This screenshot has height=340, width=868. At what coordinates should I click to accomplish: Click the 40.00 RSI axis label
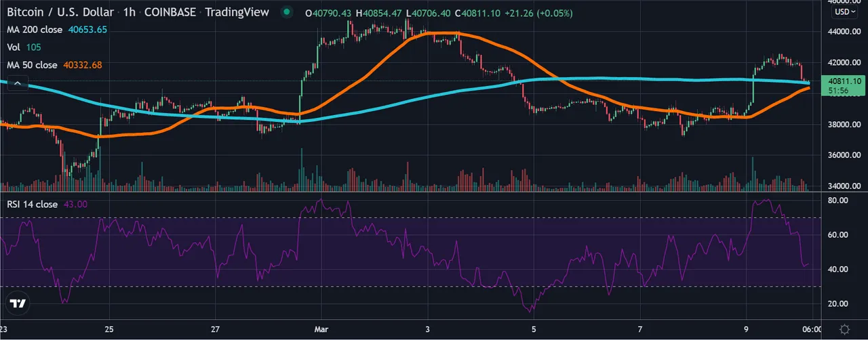[x=837, y=269]
